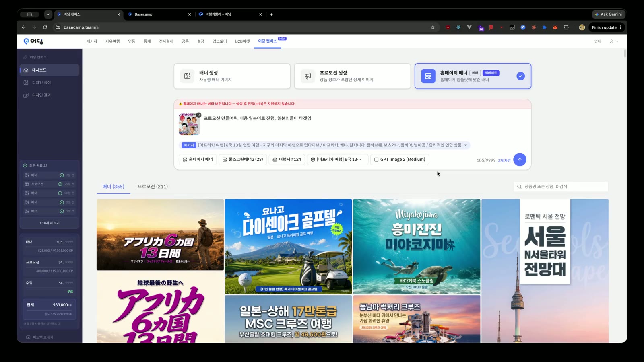Switch to the 프로모션 (211) tab
Screen dimensions: 644x362
[x=153, y=187]
